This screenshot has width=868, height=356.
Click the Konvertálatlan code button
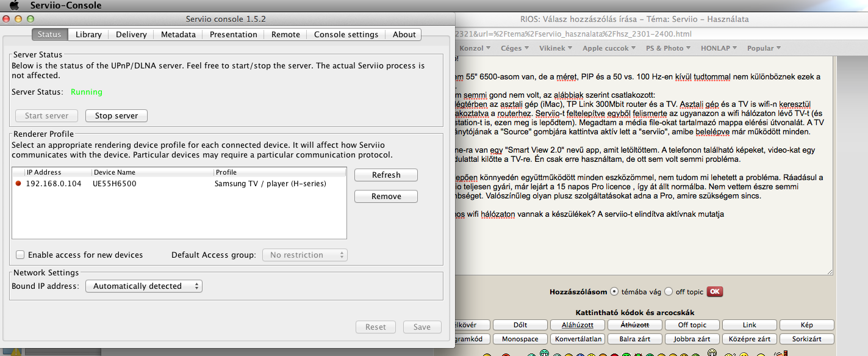point(578,339)
